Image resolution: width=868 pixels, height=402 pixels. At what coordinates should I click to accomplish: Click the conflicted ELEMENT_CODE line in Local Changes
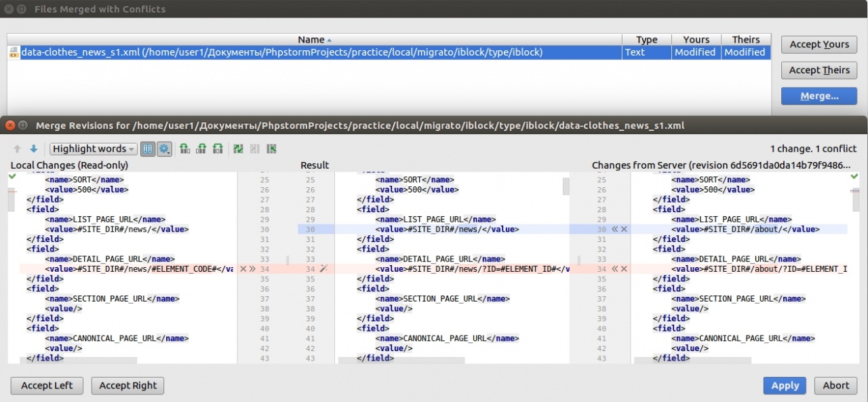139,269
